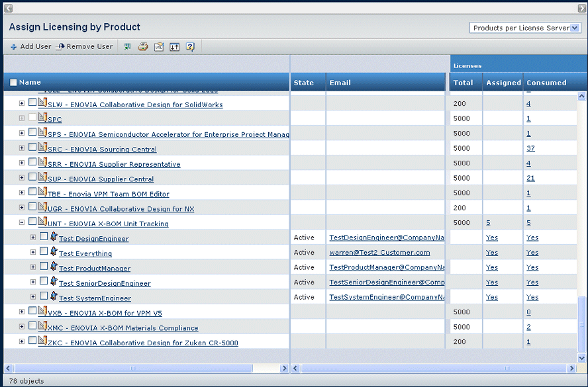Open the SRR ENOVIA Supplier Representative link
588x387 pixels.
click(x=114, y=164)
